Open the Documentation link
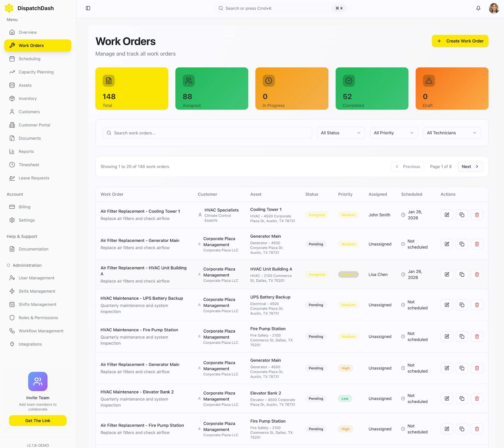 (x=38, y=249)
